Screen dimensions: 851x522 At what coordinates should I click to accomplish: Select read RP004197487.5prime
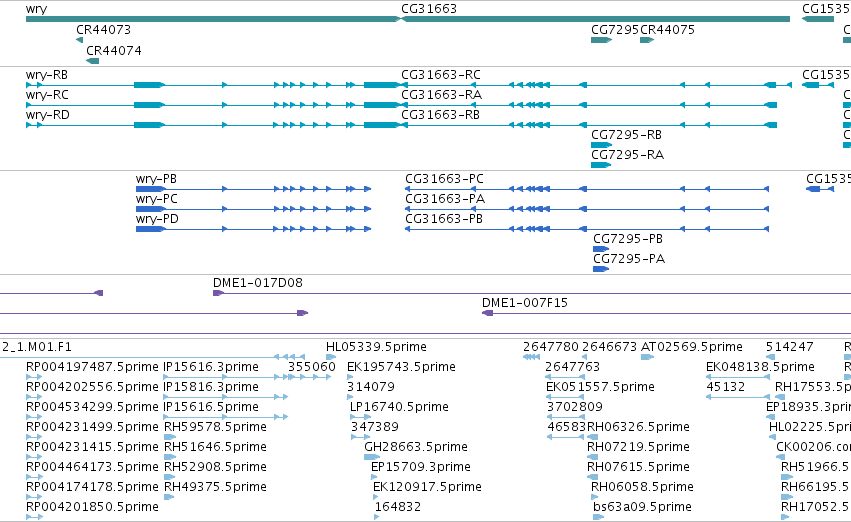[x=92, y=367]
